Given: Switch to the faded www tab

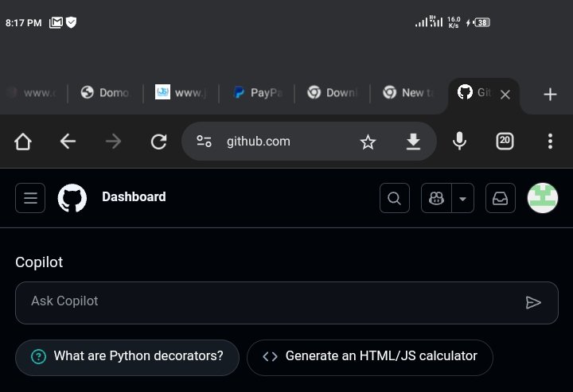Looking at the screenshot, I should [32, 93].
